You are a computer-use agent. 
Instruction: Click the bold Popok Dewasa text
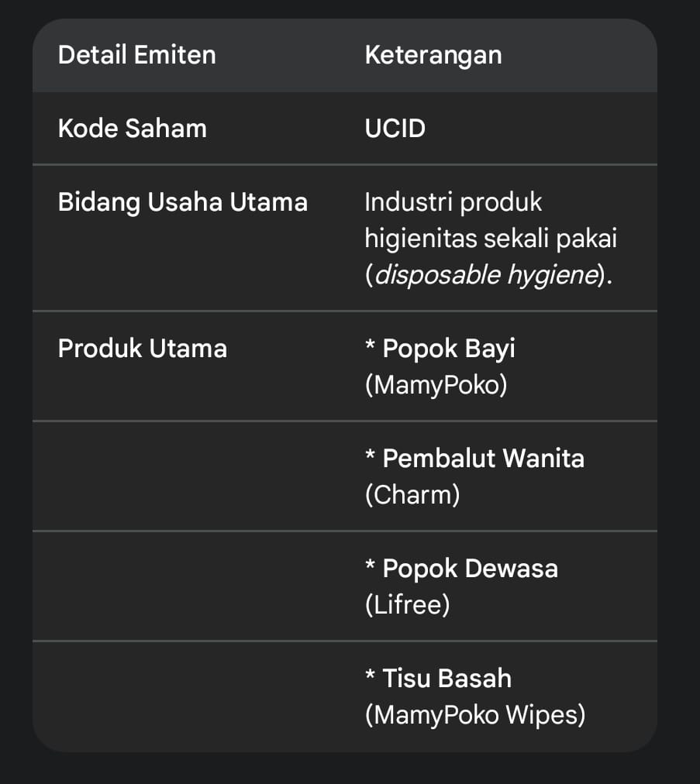coord(470,569)
